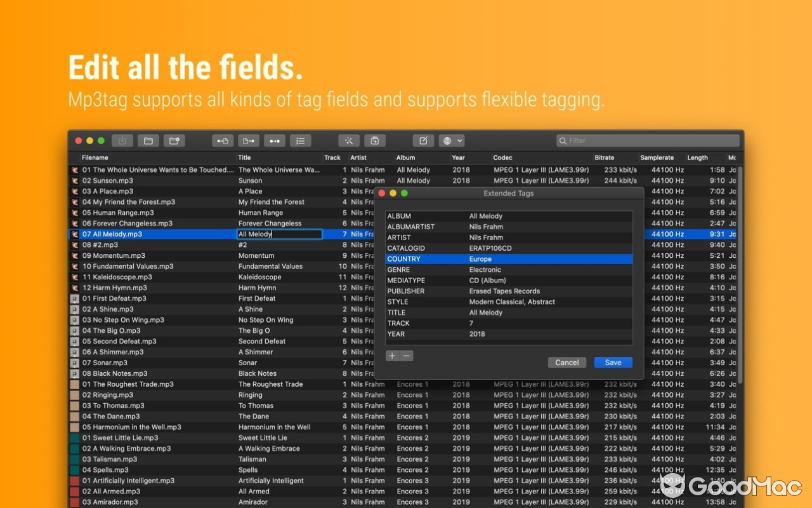
Task: Save the extended tags changes
Action: pyautogui.click(x=612, y=362)
